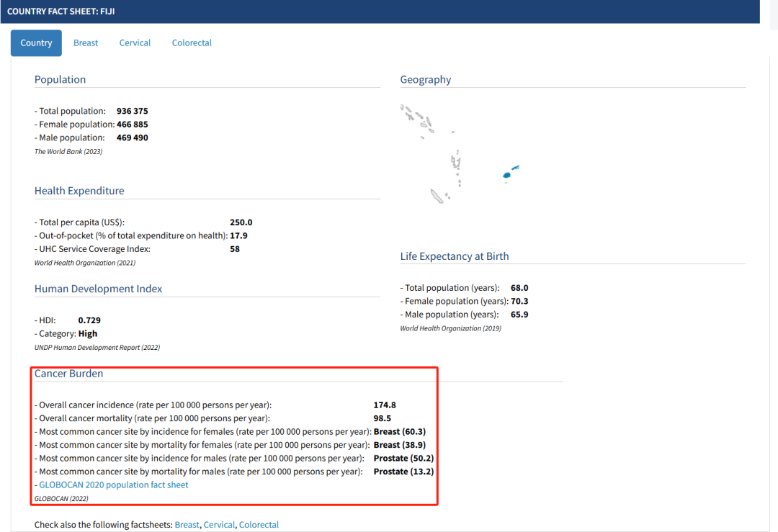Select female mortality value Breast (38.9)
778x532 pixels.
click(399, 445)
